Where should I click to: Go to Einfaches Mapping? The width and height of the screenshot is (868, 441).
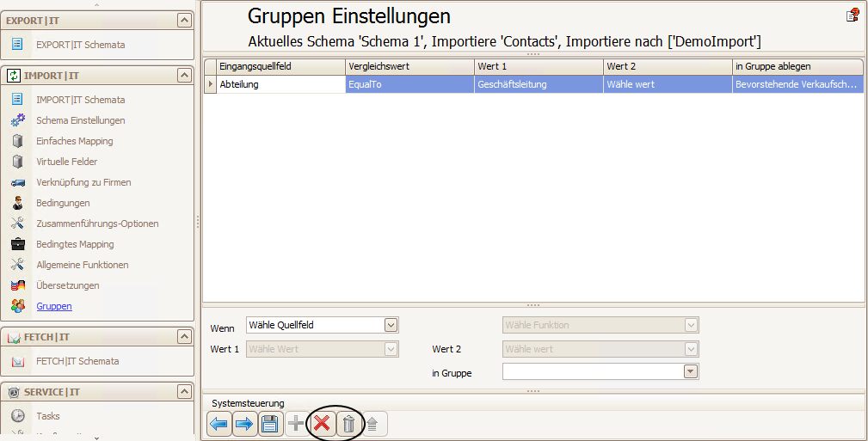click(74, 140)
